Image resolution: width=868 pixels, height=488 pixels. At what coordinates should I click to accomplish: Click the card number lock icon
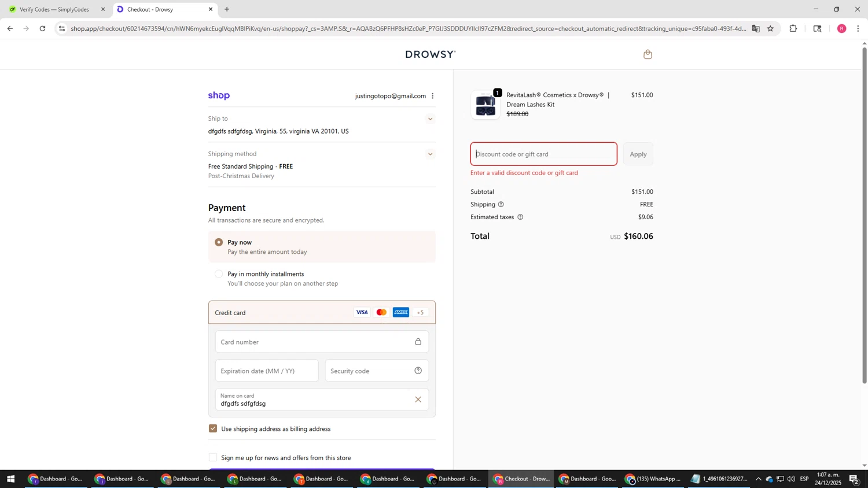tap(418, 342)
